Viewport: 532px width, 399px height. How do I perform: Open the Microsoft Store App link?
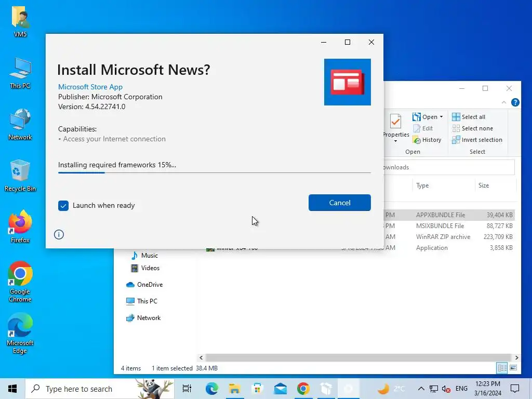point(90,87)
